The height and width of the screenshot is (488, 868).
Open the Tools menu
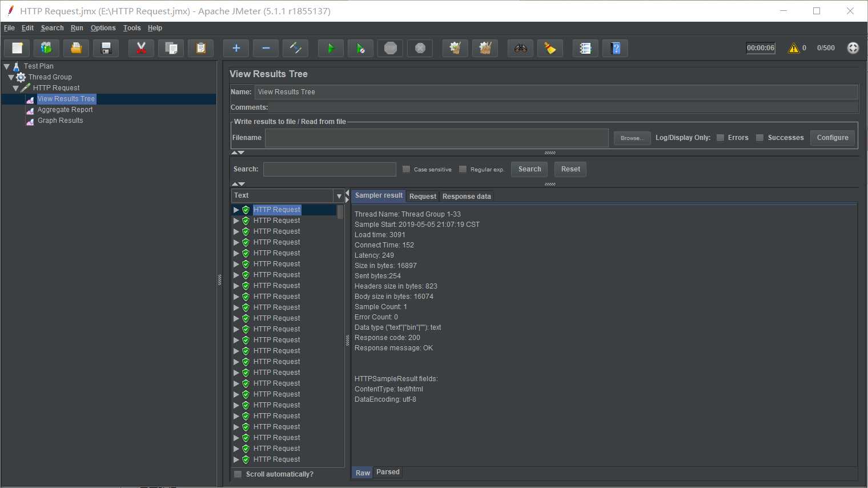(x=132, y=28)
